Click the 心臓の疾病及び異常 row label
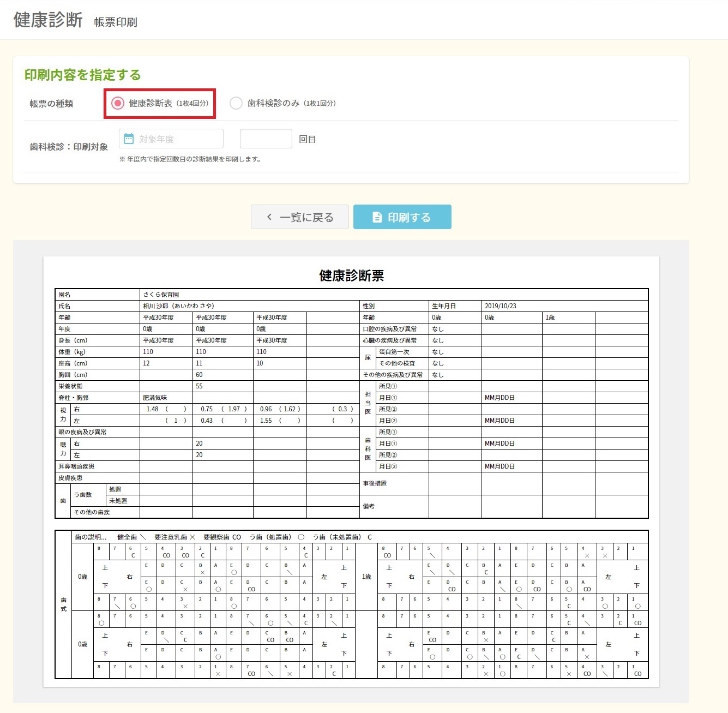Viewport: 728px width, 713px height. 390,340
